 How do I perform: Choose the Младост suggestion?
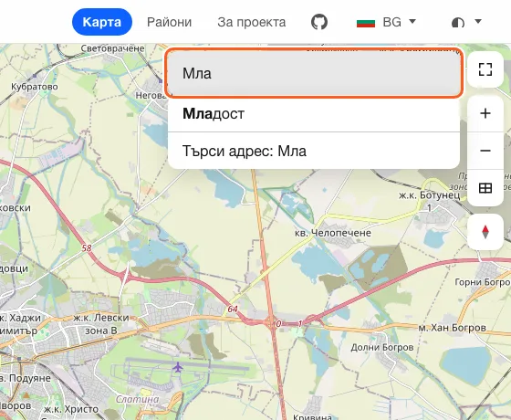tap(314, 114)
